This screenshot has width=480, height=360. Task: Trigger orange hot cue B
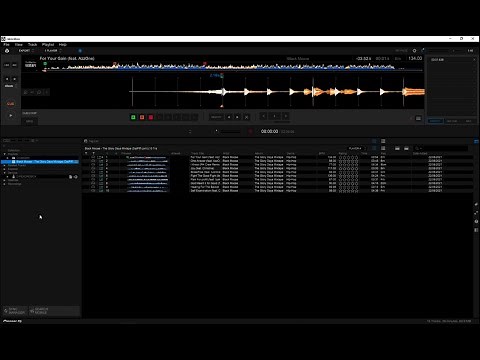click(x=142, y=117)
